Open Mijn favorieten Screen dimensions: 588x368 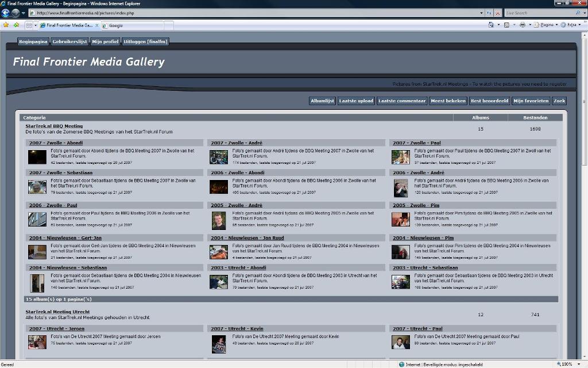click(531, 101)
